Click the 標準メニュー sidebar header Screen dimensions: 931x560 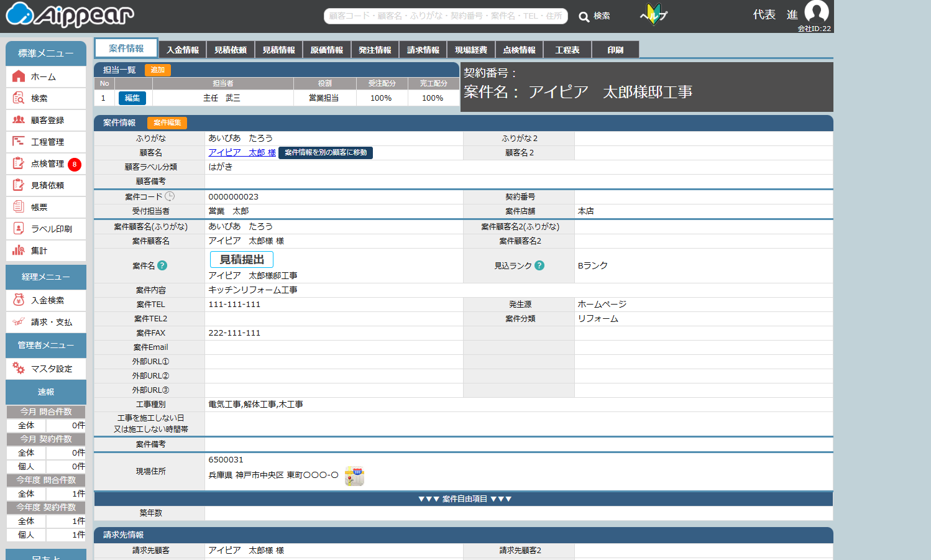[46, 53]
